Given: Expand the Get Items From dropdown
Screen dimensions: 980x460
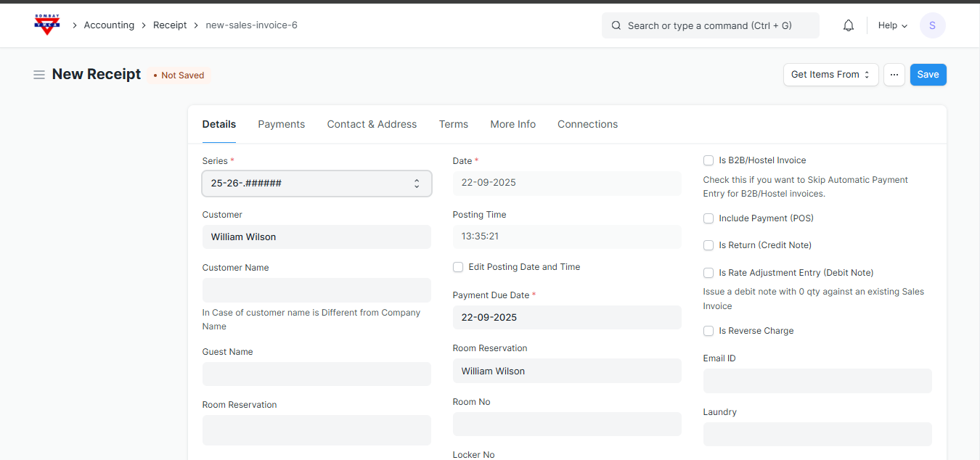Looking at the screenshot, I should tap(830, 75).
